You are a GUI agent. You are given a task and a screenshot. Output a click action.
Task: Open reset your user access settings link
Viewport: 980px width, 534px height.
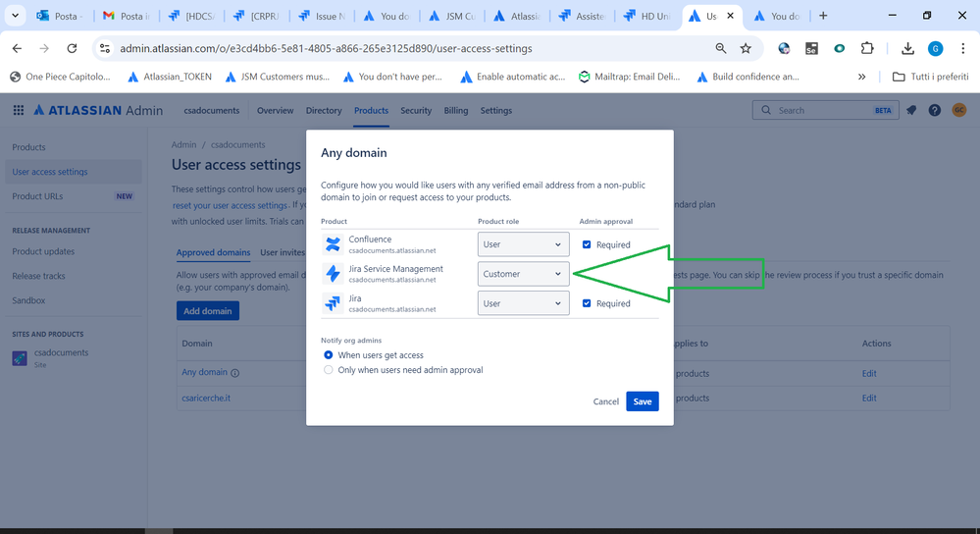tap(230, 205)
